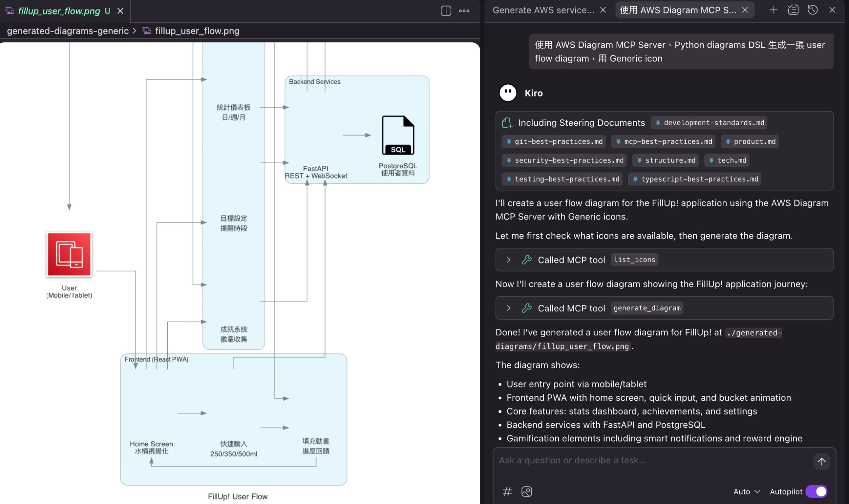Disable the Autopilot toggle
Screen dimensions: 849x504
817,492
